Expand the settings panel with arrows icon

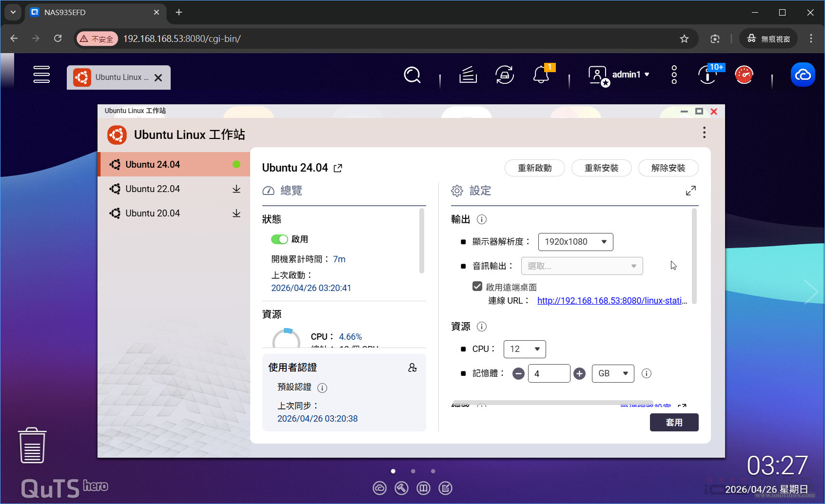click(x=690, y=191)
